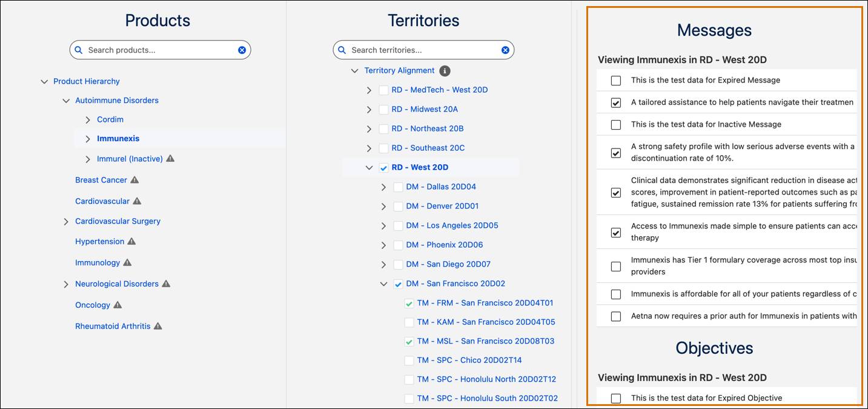Collapse the RD - West 20D territory
The width and height of the screenshot is (868, 409).
[369, 168]
